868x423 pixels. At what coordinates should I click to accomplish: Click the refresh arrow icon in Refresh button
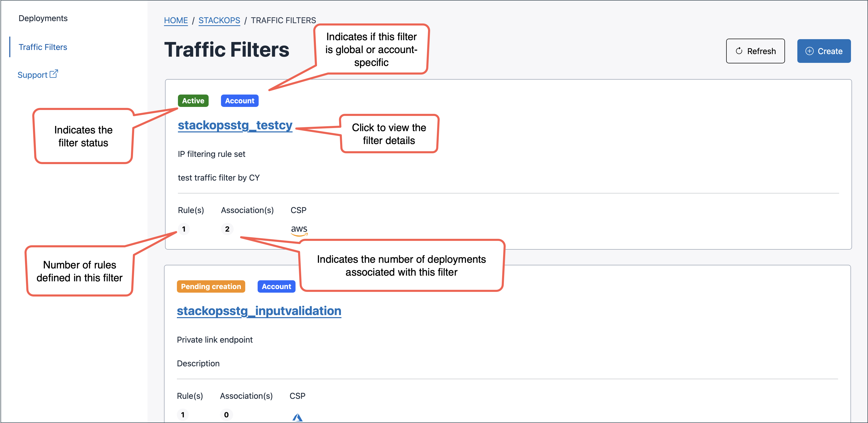[x=739, y=51]
